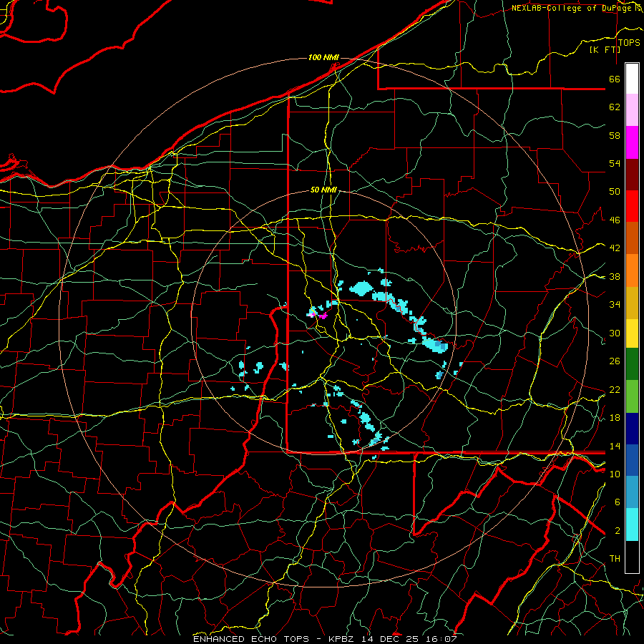Viewport: 644px width, 644px height.
Task: Click the TOPS legend title
Action: (629, 43)
